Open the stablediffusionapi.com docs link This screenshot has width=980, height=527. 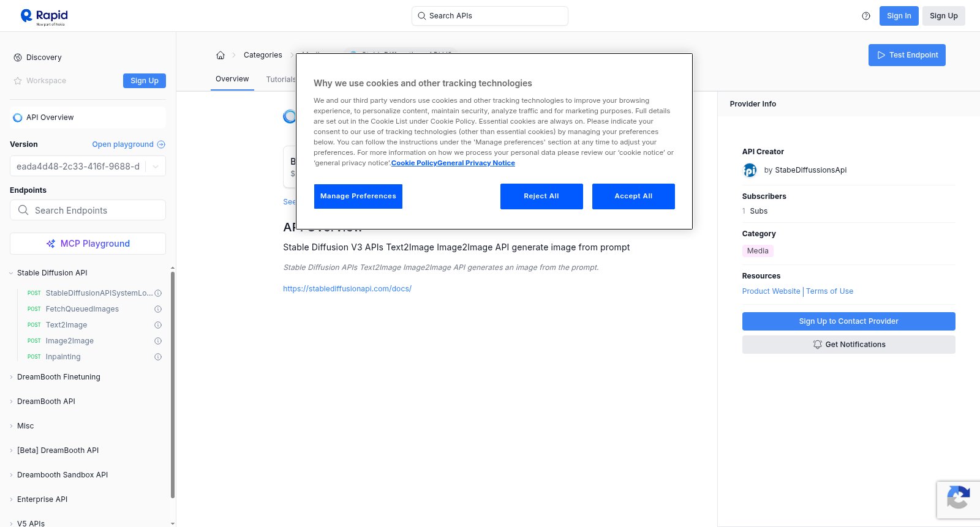coord(347,289)
